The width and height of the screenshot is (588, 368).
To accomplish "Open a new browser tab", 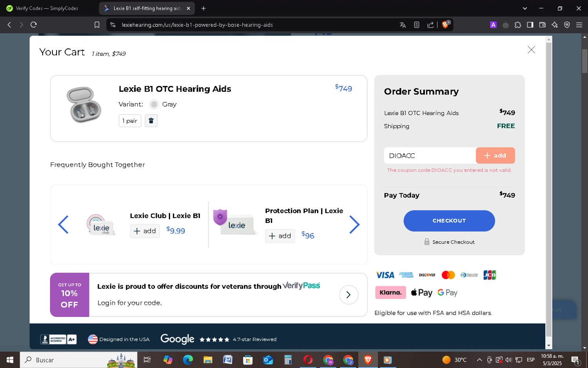I will tap(203, 8).
